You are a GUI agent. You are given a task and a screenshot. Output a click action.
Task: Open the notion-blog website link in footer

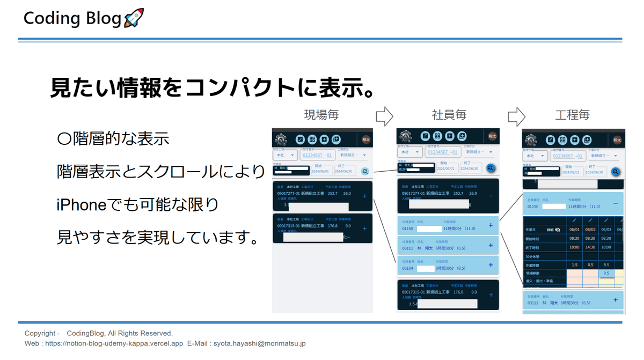click(114, 343)
